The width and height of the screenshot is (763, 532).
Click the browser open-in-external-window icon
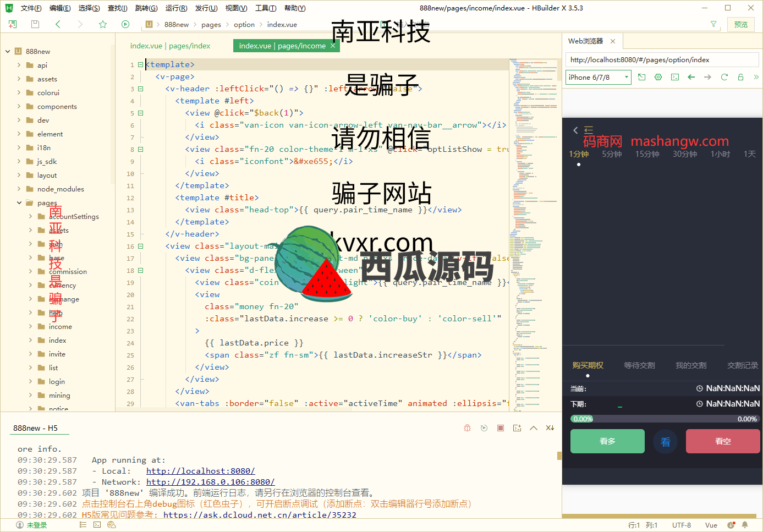[642, 77]
